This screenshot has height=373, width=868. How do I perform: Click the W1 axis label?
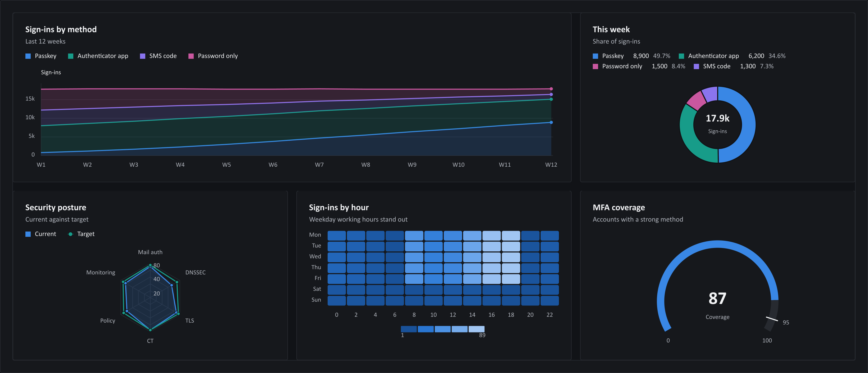point(41,165)
